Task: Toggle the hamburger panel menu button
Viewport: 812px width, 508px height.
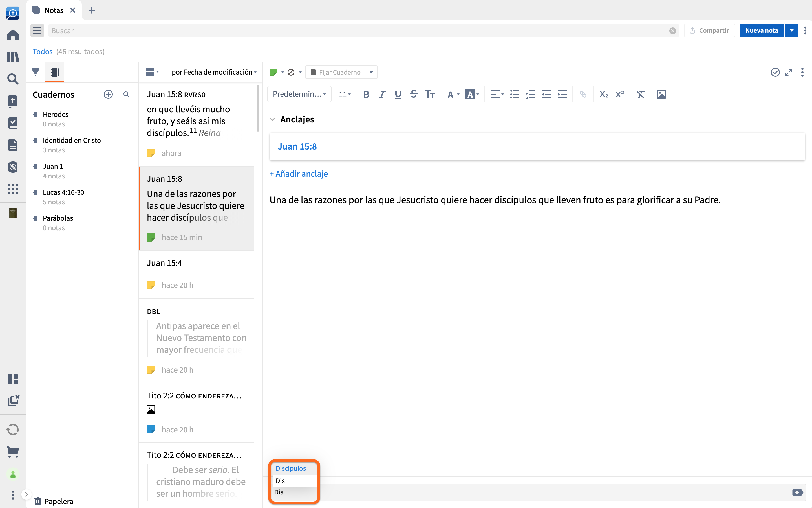Action: click(x=37, y=30)
